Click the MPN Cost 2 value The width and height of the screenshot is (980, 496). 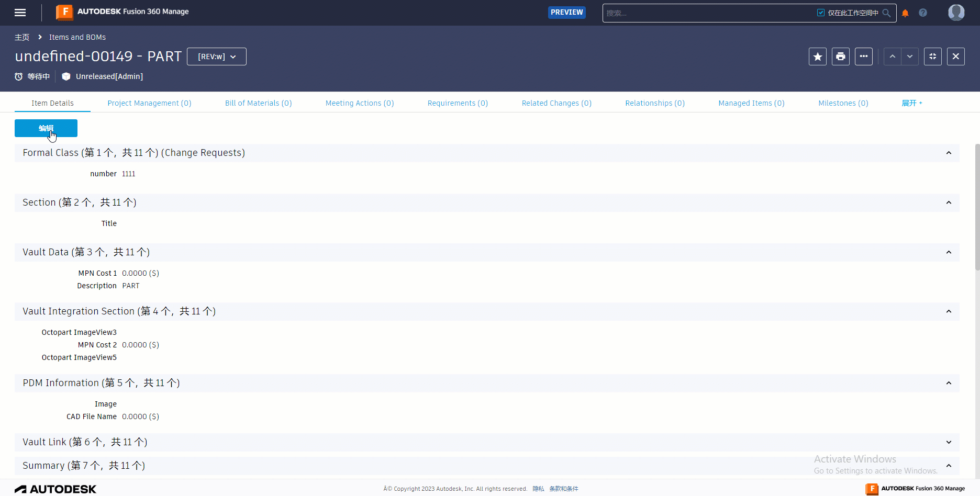click(140, 345)
